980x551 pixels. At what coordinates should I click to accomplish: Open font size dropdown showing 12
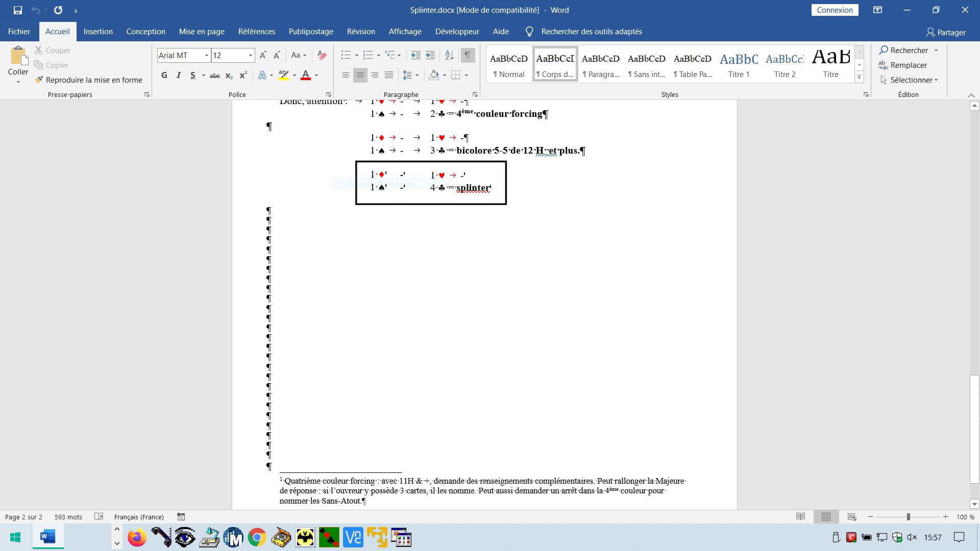pyautogui.click(x=250, y=55)
